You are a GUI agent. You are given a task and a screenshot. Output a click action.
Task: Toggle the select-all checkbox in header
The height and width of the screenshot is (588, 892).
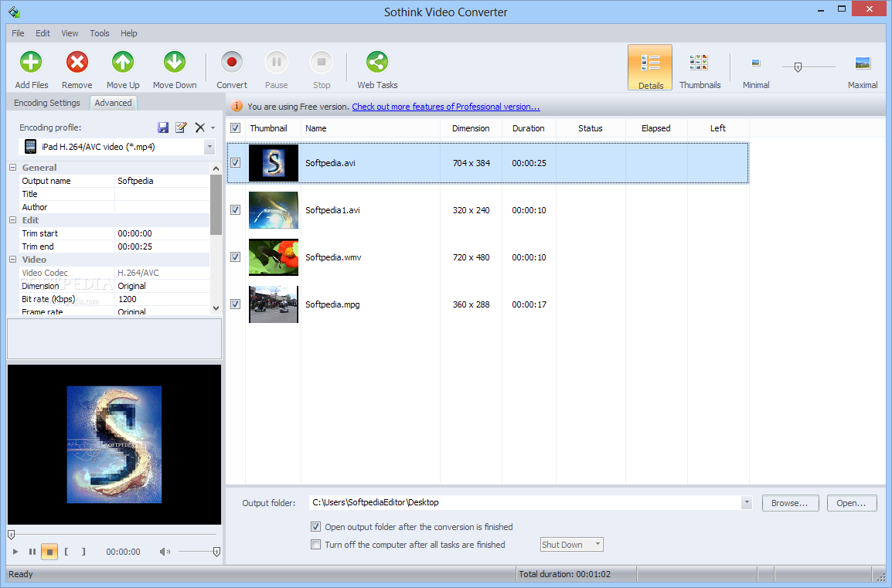[236, 128]
